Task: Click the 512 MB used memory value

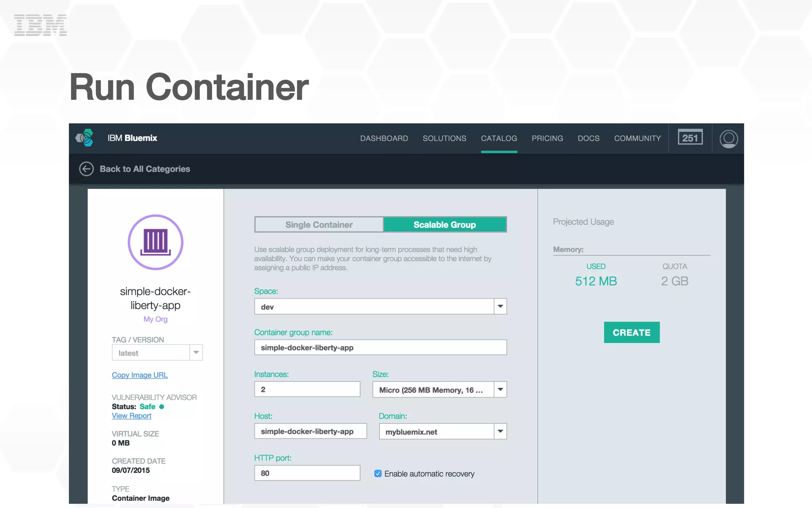Action: [596, 281]
